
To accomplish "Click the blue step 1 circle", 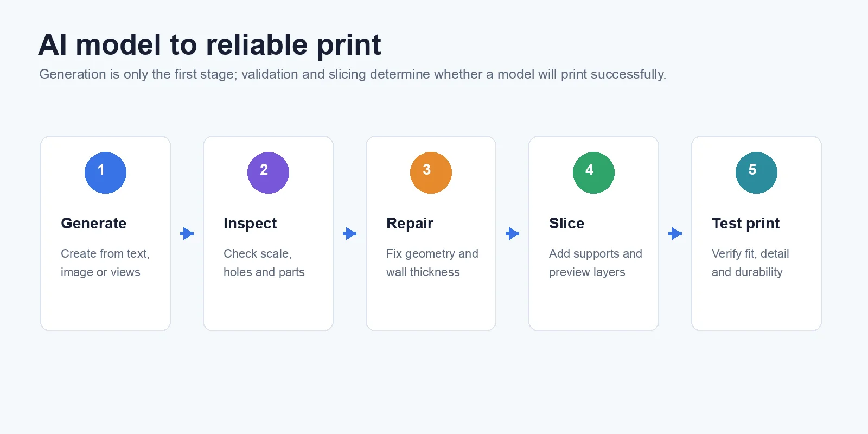I will click(105, 173).
